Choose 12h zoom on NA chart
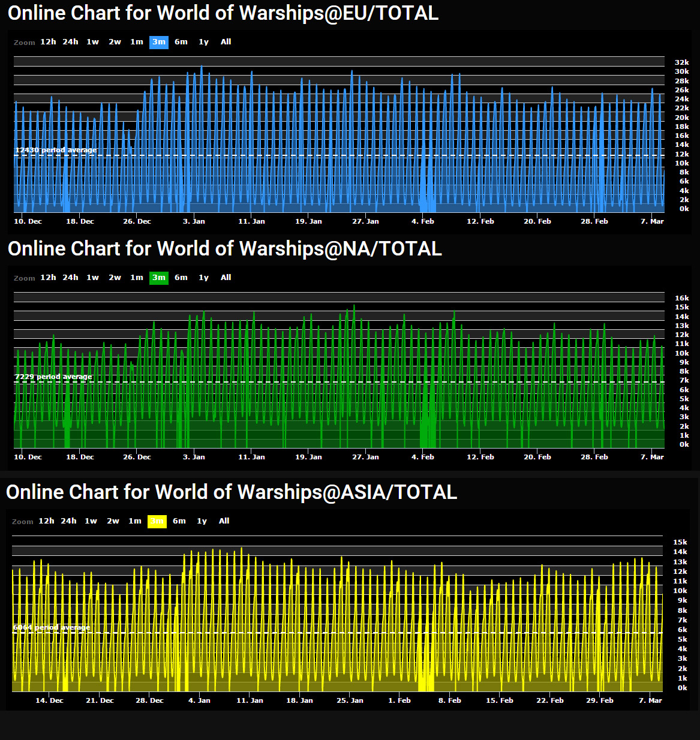The image size is (700, 740). 48,278
